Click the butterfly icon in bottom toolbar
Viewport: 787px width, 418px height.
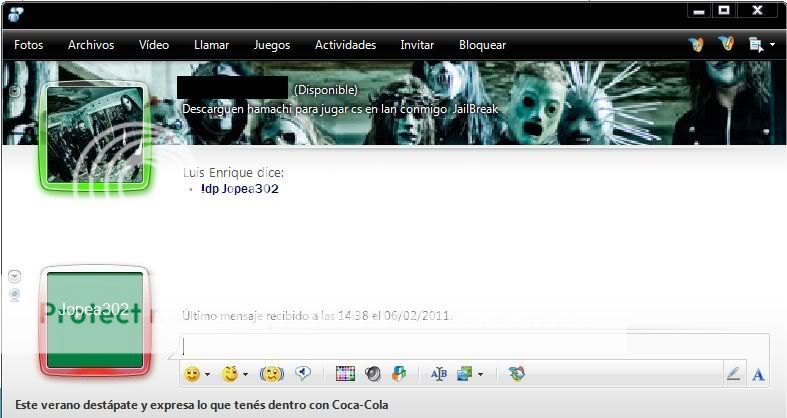point(516,374)
